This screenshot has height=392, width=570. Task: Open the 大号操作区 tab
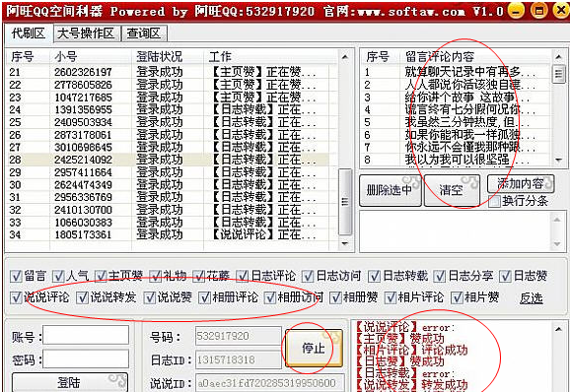[x=86, y=33]
